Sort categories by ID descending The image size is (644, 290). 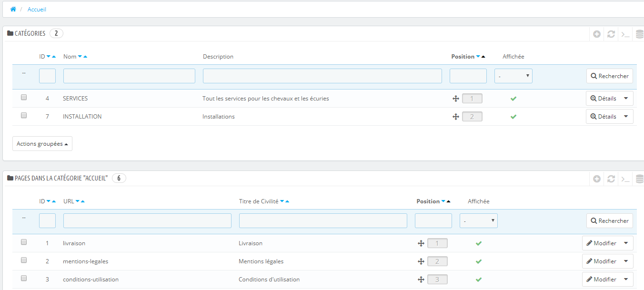[49, 57]
